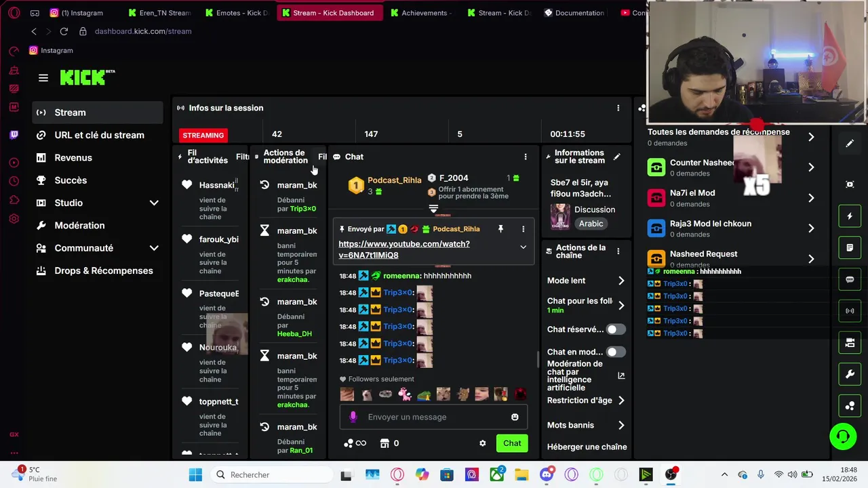Open Revenus in sidebar
868x488 pixels.
98,158
